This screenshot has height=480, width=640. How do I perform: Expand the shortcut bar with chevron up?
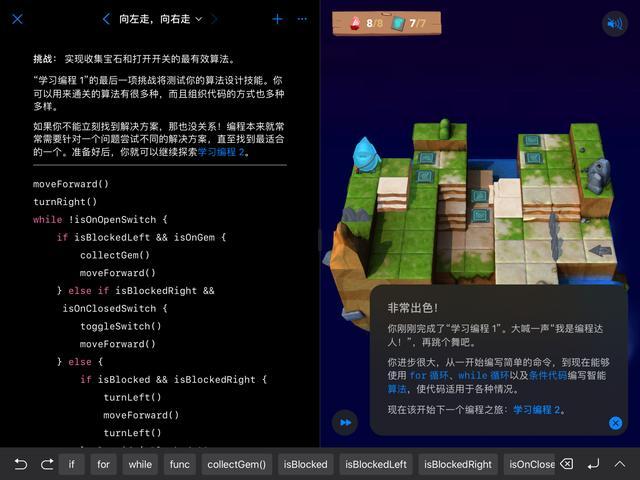621,464
